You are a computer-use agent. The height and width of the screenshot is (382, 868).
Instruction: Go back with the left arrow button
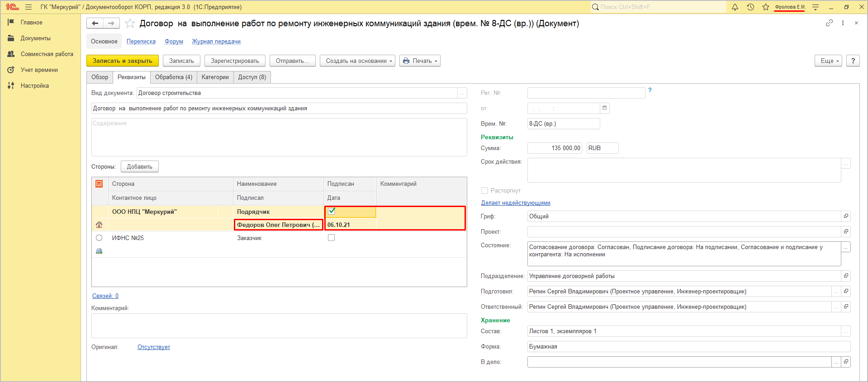click(x=95, y=24)
